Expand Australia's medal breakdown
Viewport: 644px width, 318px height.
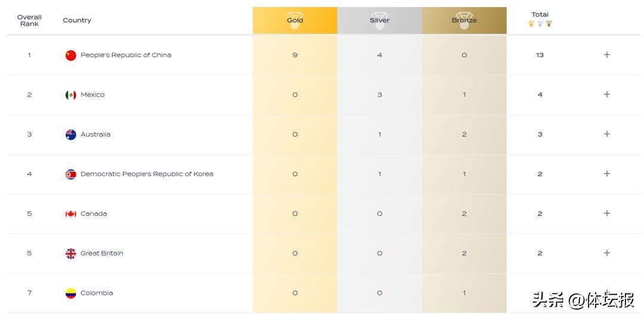click(x=606, y=134)
